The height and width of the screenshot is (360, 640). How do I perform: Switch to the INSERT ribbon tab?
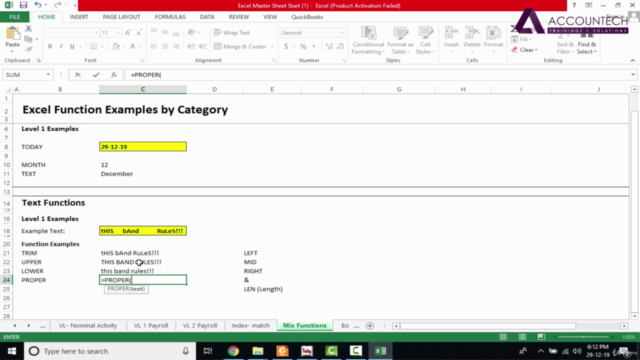[x=79, y=17]
